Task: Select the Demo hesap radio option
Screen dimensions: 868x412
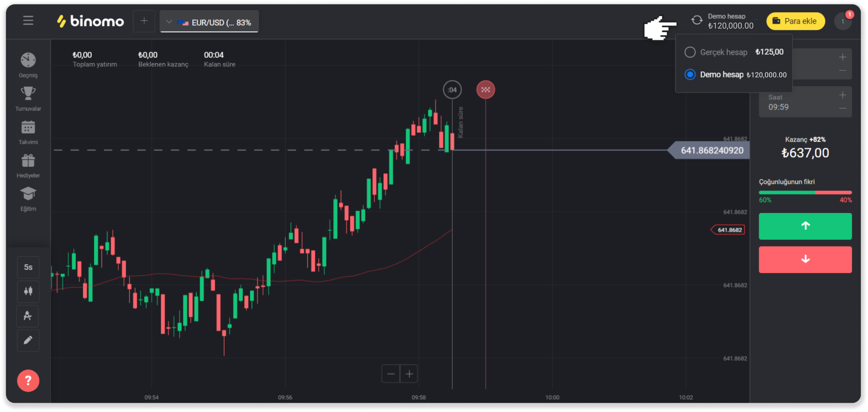Action: [x=690, y=74]
